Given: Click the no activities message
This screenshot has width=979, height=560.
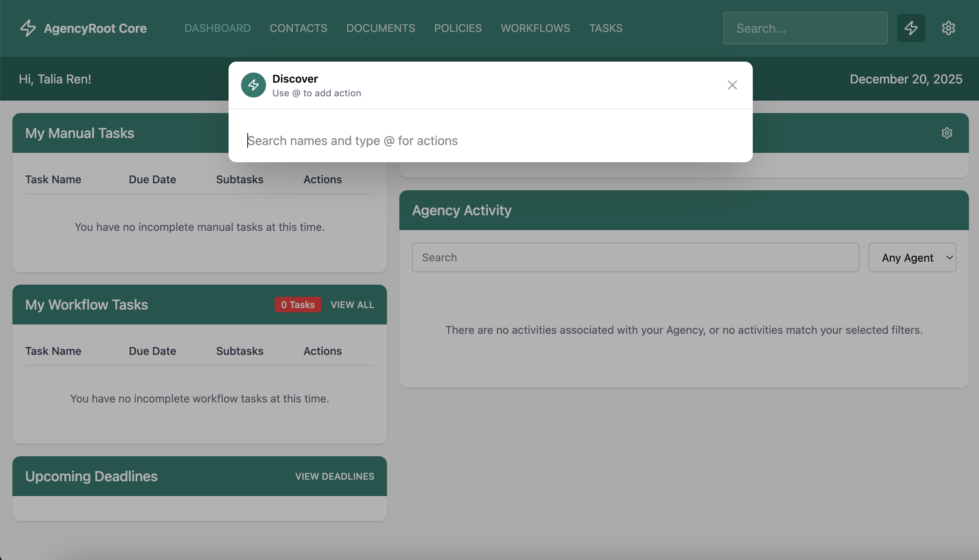Looking at the screenshot, I should [684, 330].
